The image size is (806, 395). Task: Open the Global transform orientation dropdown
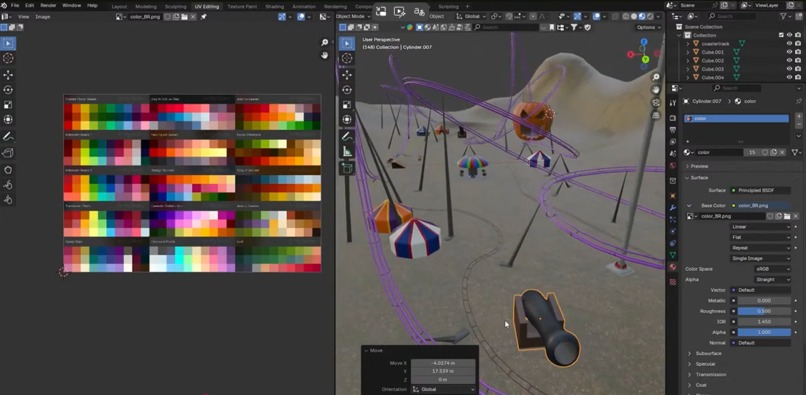click(471, 16)
